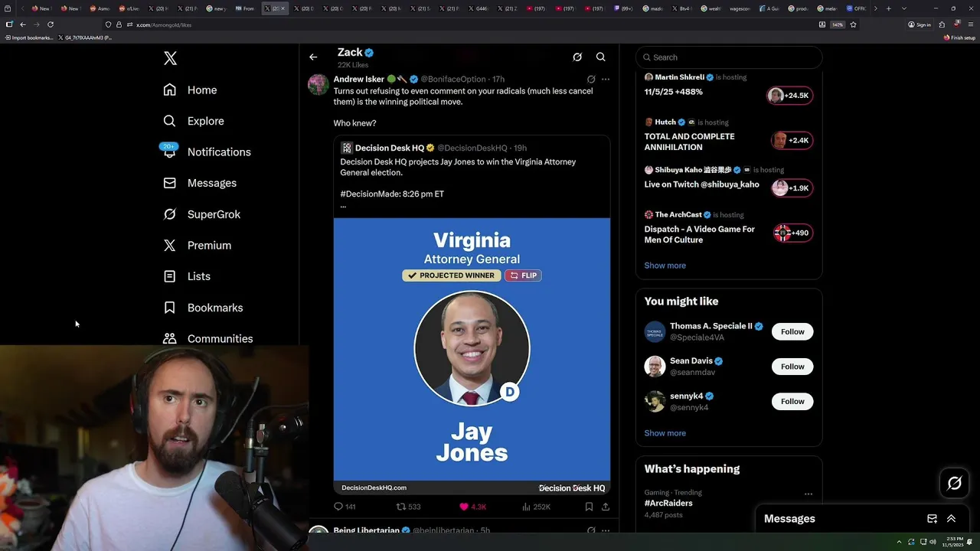Click Andrew Isker's profile avatar
Viewport: 980px width, 551px height.
318,84
